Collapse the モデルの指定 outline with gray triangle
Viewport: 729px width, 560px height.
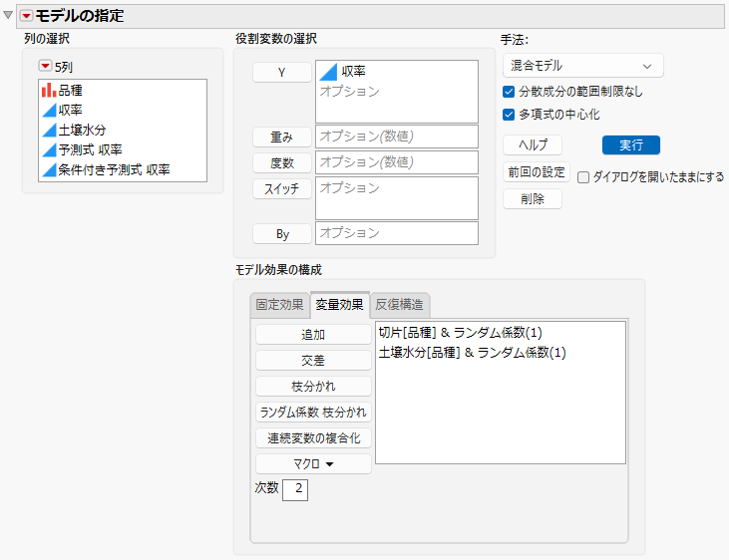[x=7, y=15]
